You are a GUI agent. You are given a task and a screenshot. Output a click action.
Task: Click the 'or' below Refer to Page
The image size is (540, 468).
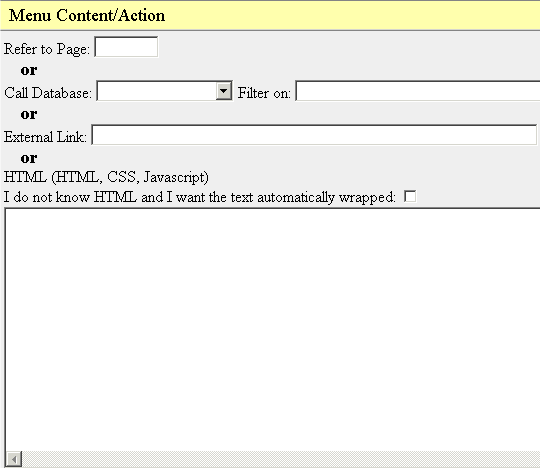coord(29,70)
